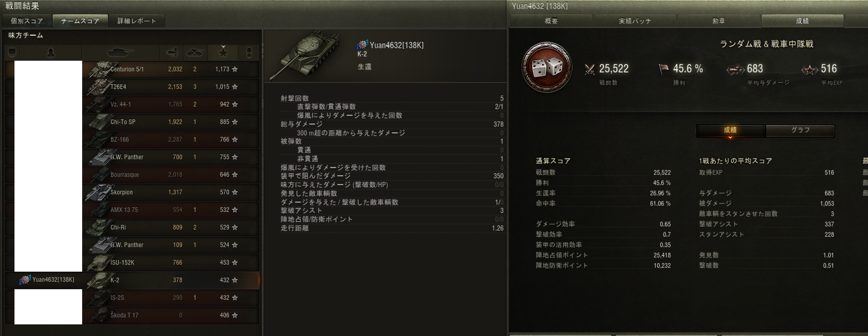Image resolution: width=868 pixels, height=336 pixels.
Task: Select Yuan4632[138K] K-2 row in team list
Action: point(132,280)
